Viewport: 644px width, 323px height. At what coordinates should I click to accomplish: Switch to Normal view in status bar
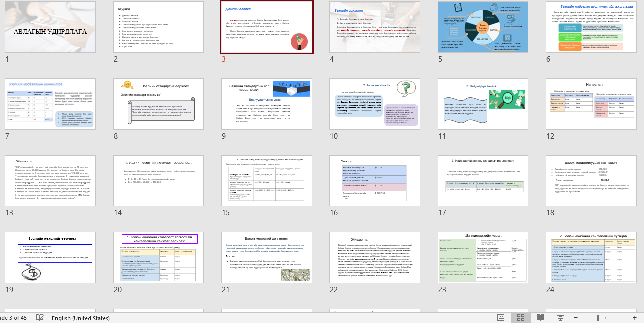click(501, 318)
